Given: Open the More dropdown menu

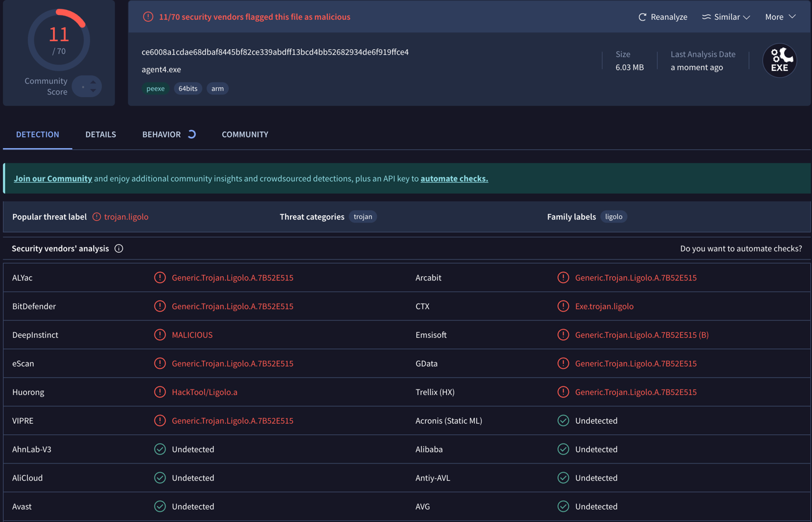Looking at the screenshot, I should click(780, 17).
